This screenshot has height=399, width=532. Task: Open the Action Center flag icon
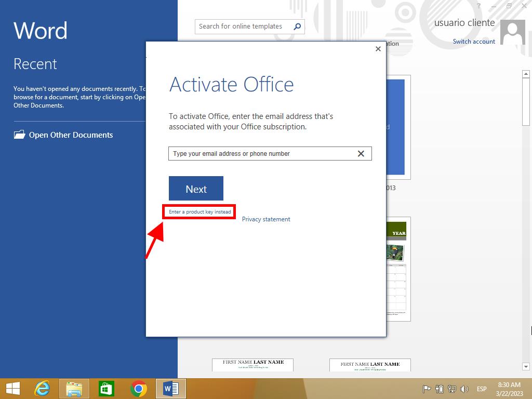[427, 389]
